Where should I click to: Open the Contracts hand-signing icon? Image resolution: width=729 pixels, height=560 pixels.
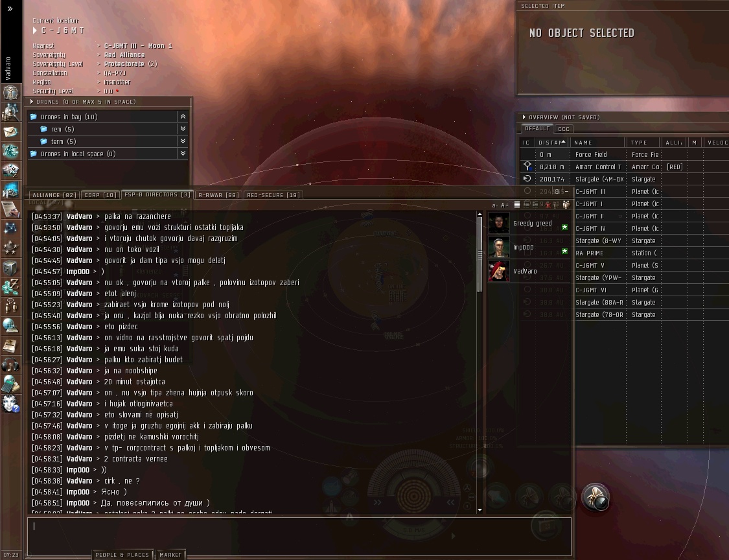tap(10, 209)
